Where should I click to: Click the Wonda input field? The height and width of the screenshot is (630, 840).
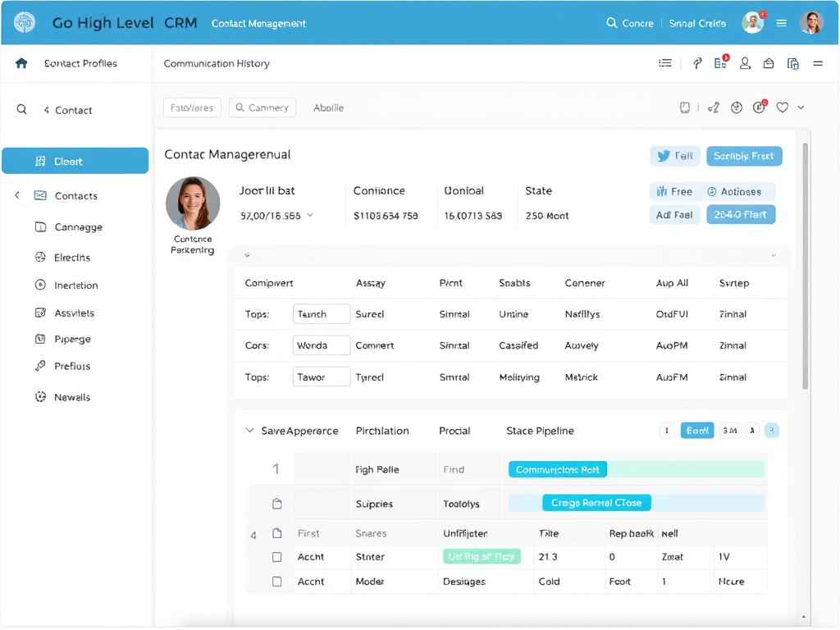click(322, 345)
